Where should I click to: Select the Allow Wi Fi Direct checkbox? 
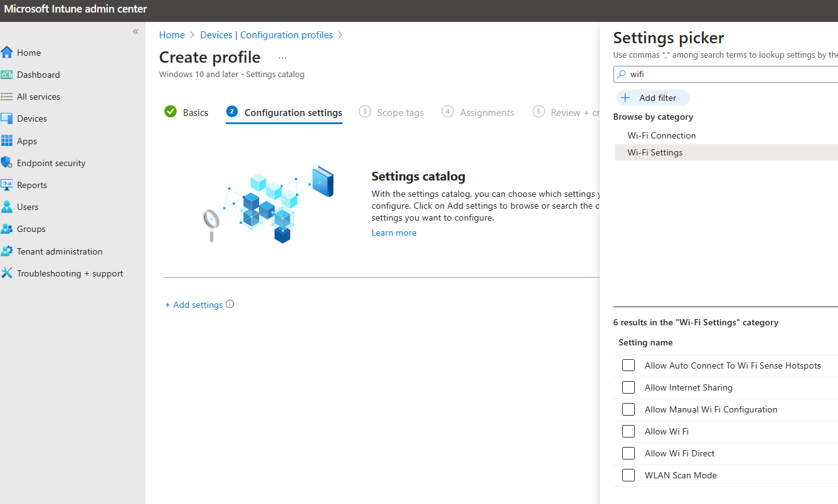coord(628,453)
